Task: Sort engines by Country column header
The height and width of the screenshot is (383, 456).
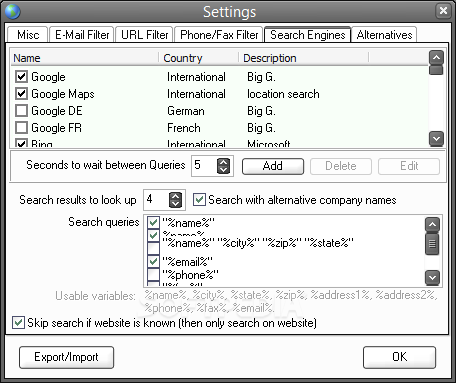Action: 199,58
